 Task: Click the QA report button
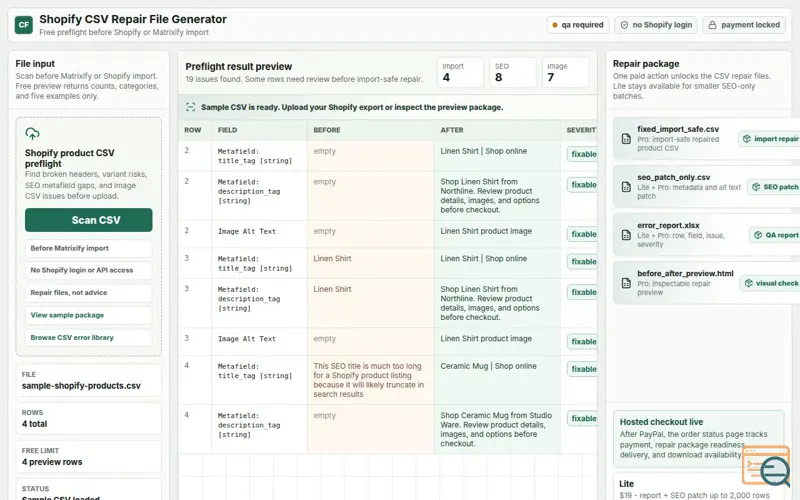coord(774,235)
